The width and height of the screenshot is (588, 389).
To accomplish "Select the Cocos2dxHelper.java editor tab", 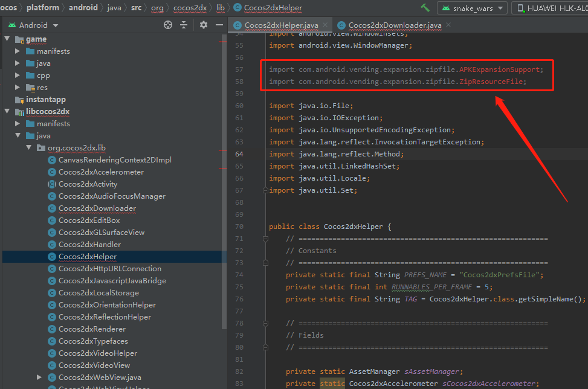I will point(281,25).
